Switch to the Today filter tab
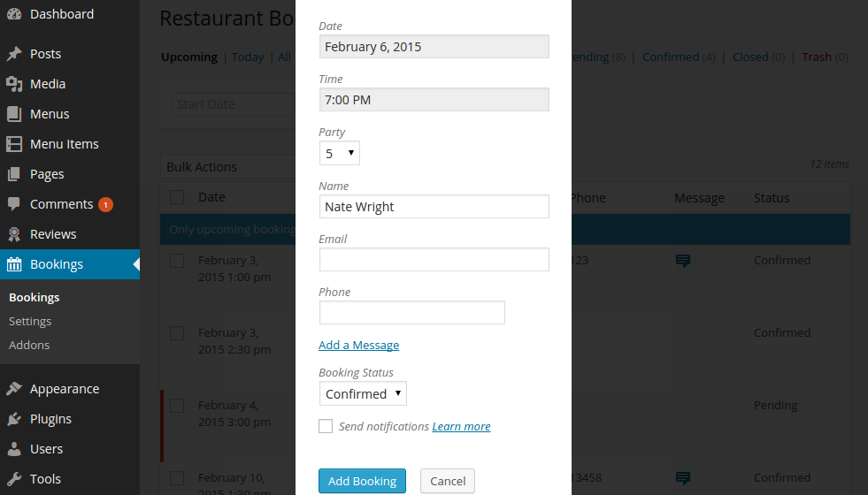 [x=248, y=57]
